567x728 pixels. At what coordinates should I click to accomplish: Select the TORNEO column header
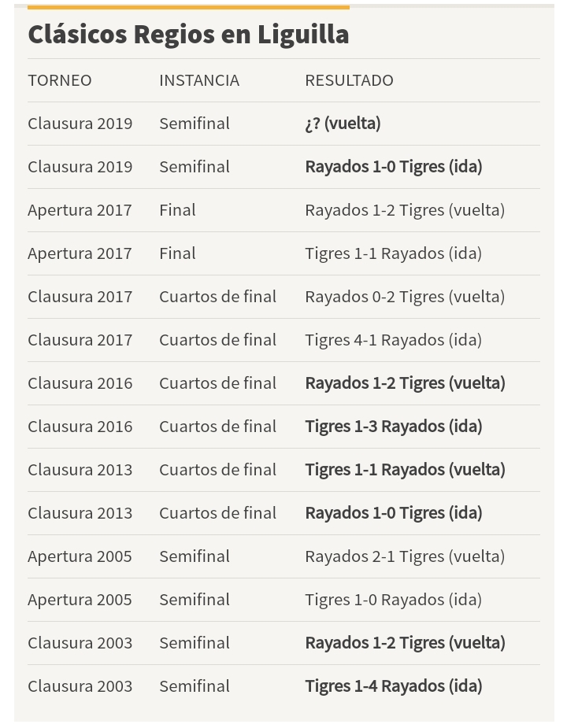tap(60, 80)
